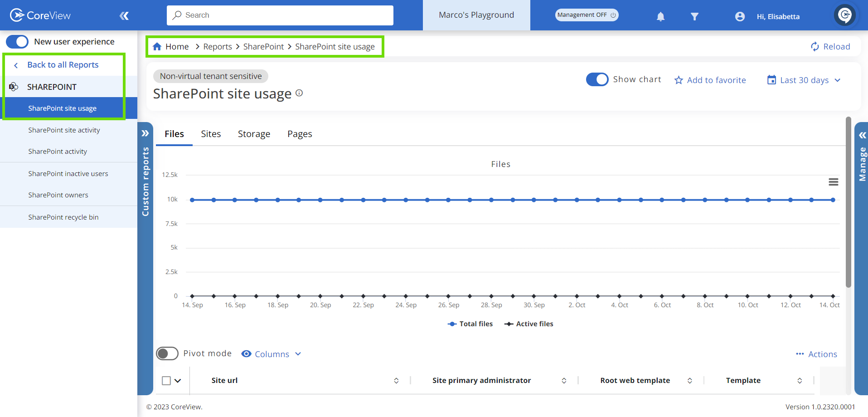This screenshot has height=417, width=868.
Task: Switch to the Storage tab
Action: click(x=254, y=134)
